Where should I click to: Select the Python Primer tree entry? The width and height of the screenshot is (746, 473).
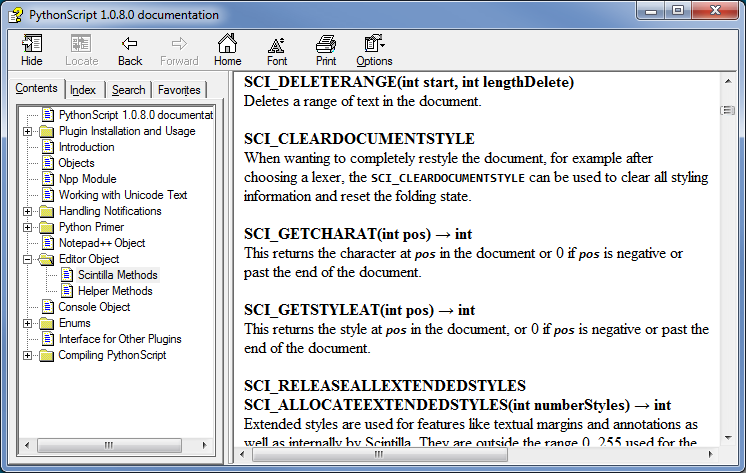click(x=91, y=227)
